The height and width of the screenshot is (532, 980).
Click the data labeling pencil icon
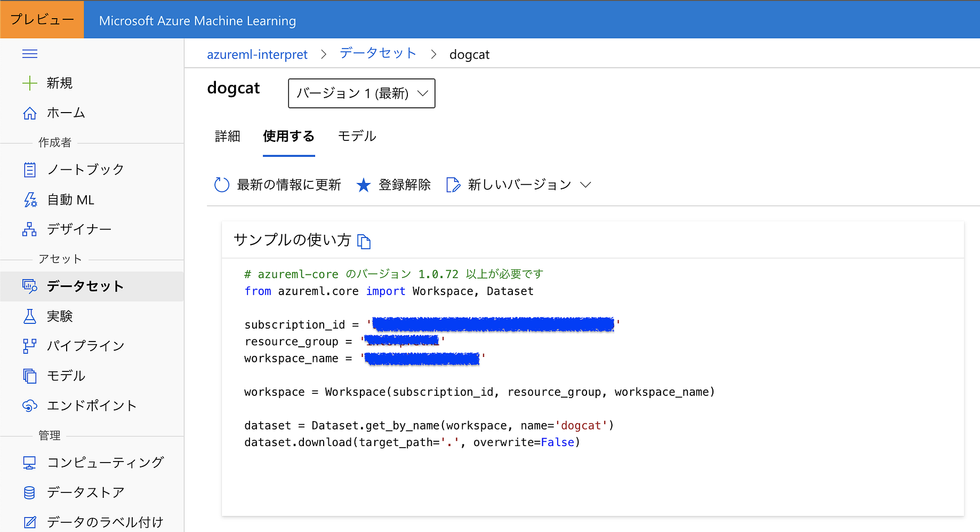tap(30, 522)
